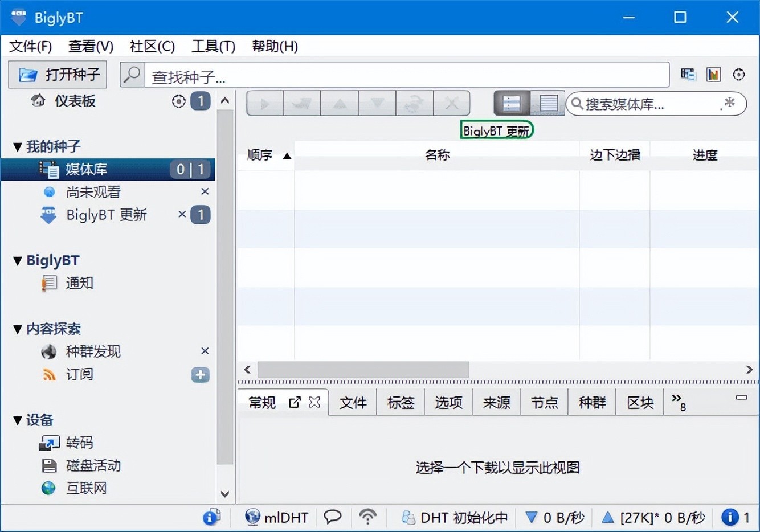Click the sidebar scroll-down arrow
Image resolution: width=760 pixels, height=532 pixels.
coord(225,494)
